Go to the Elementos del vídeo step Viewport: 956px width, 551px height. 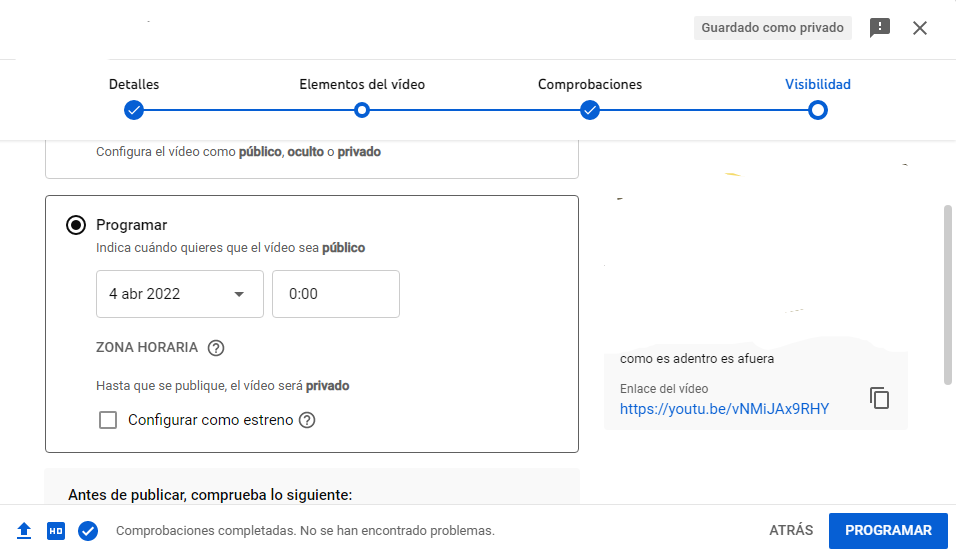tap(362, 109)
